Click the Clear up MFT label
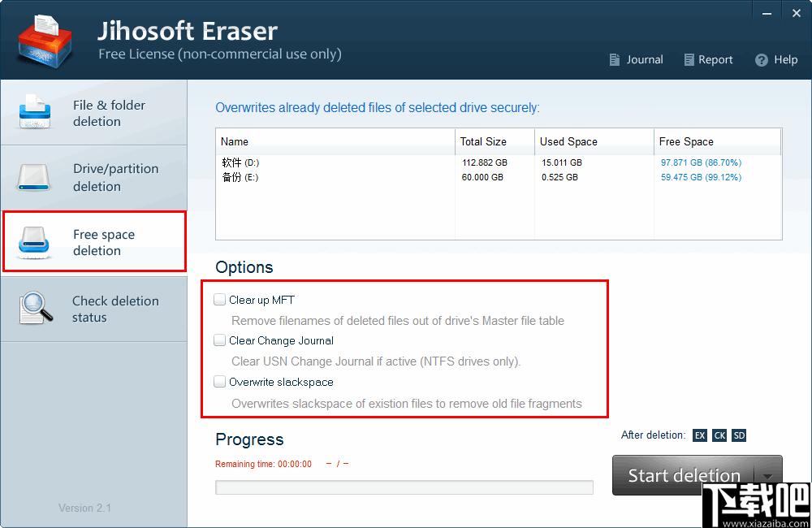The width and height of the screenshot is (812, 528). click(x=261, y=300)
